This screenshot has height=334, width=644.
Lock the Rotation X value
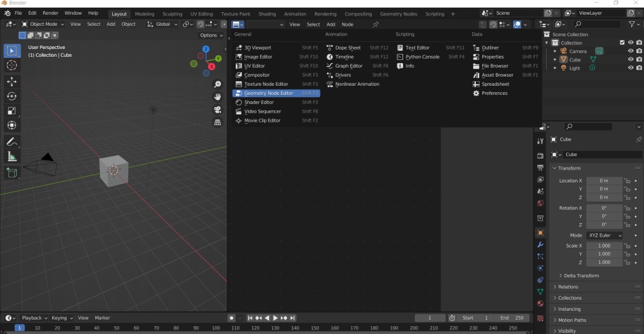(x=627, y=208)
